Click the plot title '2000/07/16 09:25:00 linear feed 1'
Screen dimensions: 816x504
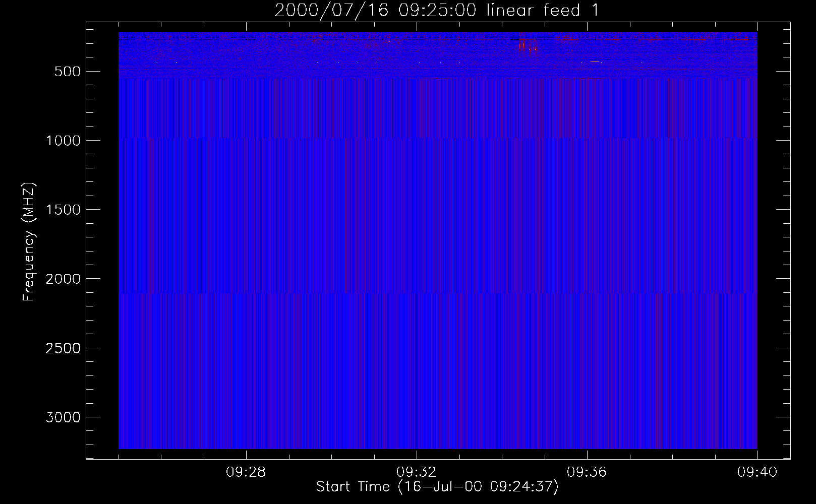click(437, 10)
